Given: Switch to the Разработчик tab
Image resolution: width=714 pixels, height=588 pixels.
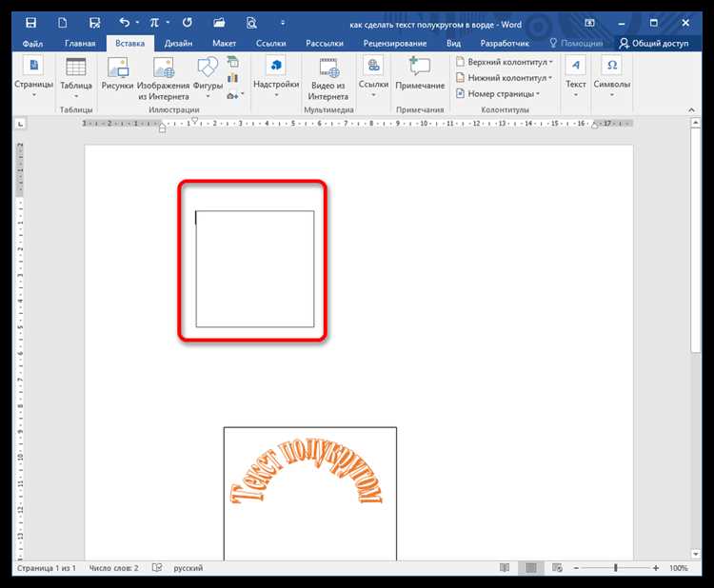Looking at the screenshot, I should pyautogui.click(x=505, y=44).
